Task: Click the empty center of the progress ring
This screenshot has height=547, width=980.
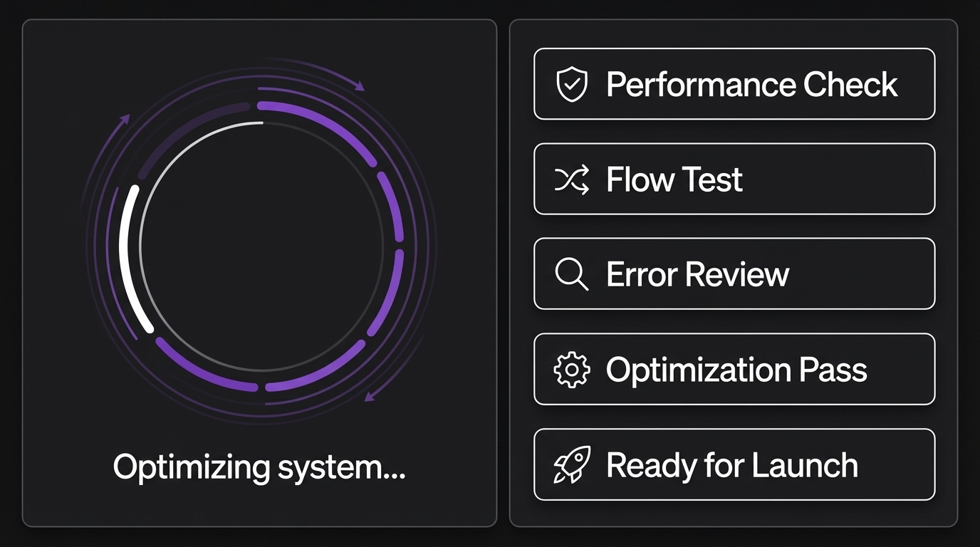Action: point(261,246)
